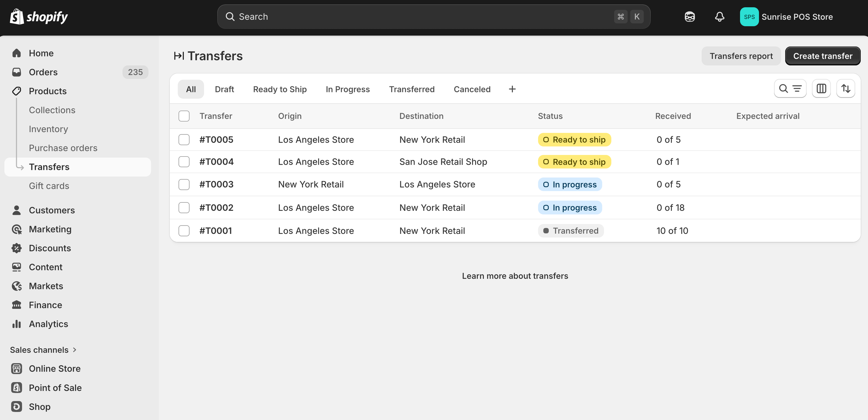Click the search magnifier icon in top bar
The height and width of the screenshot is (420, 868).
point(230,17)
